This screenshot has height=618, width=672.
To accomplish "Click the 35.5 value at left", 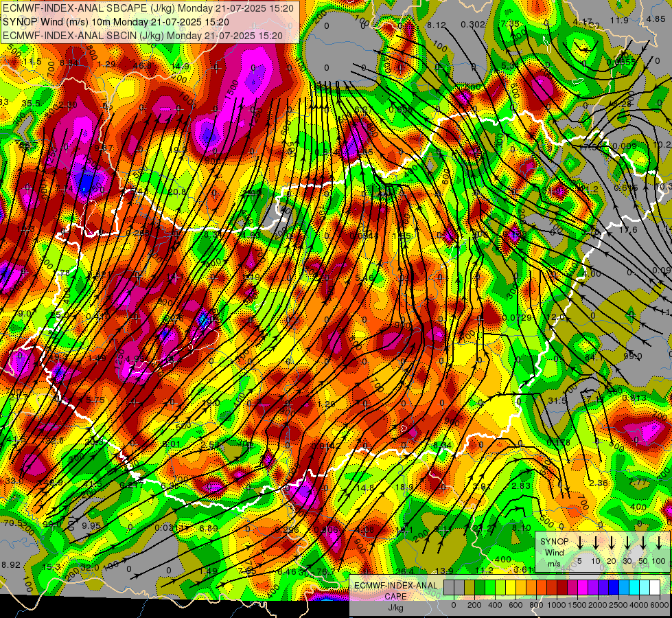I will click(31, 104).
